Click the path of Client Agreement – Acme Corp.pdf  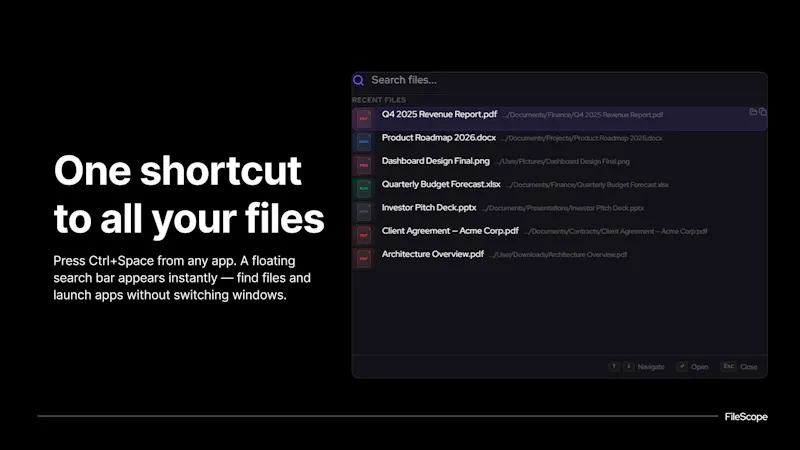tap(616, 232)
